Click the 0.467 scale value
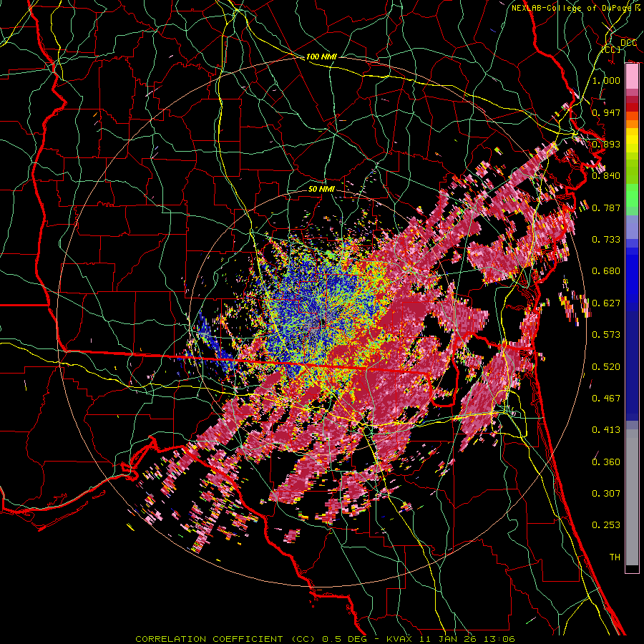The image size is (644, 644). coord(606,399)
